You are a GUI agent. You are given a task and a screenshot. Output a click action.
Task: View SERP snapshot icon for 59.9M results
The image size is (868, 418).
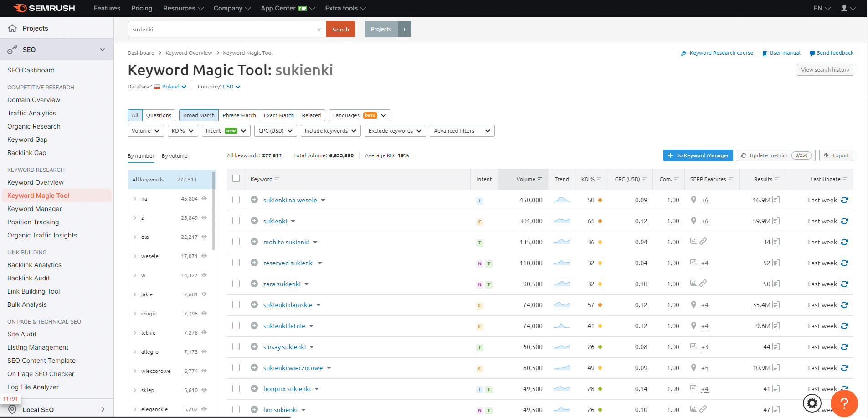776,221
